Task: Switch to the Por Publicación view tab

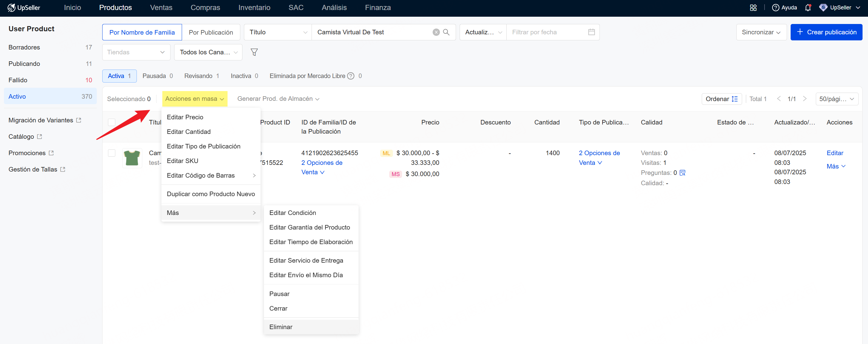Action: (x=211, y=32)
